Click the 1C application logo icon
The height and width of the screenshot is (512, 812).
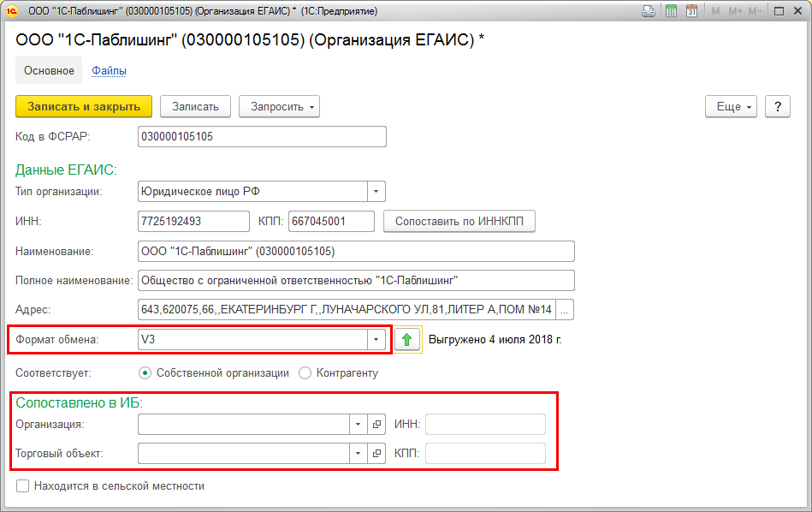11,11
